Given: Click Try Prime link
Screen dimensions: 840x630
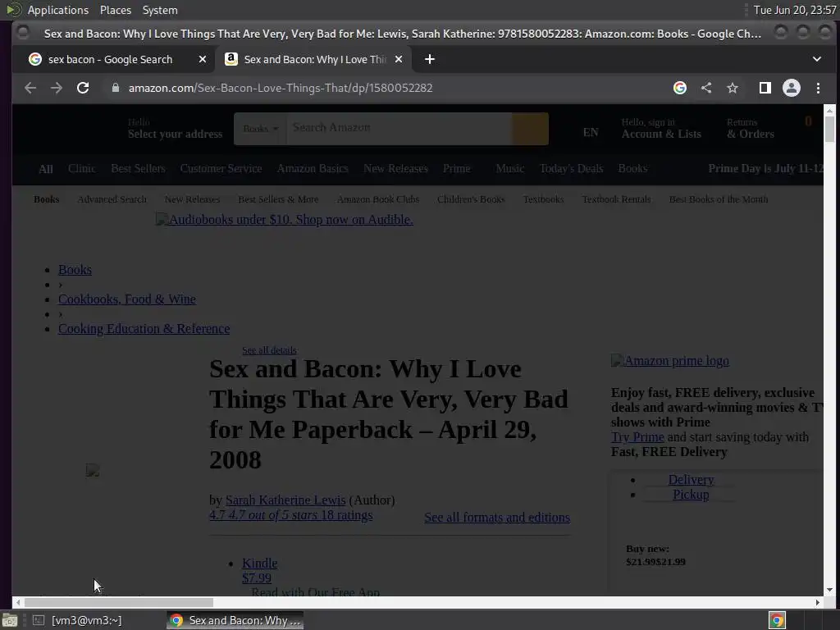Looking at the screenshot, I should click(x=637, y=437).
